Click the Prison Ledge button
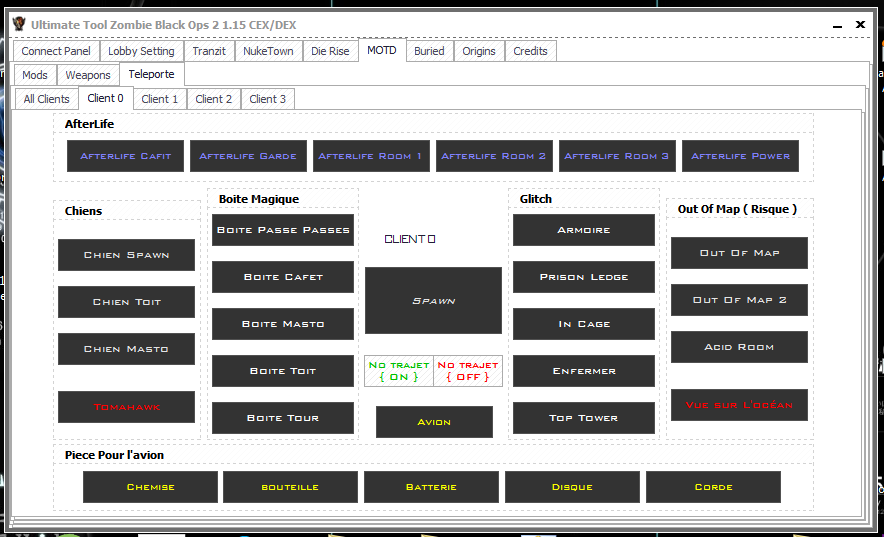The height and width of the screenshot is (537, 884). tap(584, 277)
